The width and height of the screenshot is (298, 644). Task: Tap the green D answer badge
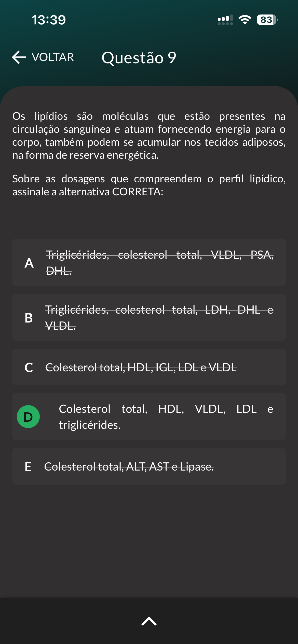(x=28, y=417)
